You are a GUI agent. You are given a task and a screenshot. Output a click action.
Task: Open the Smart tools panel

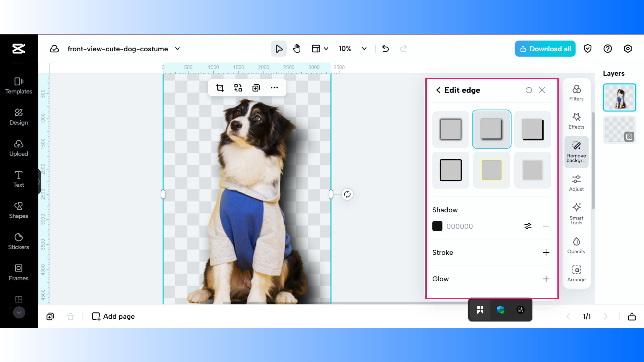click(576, 213)
